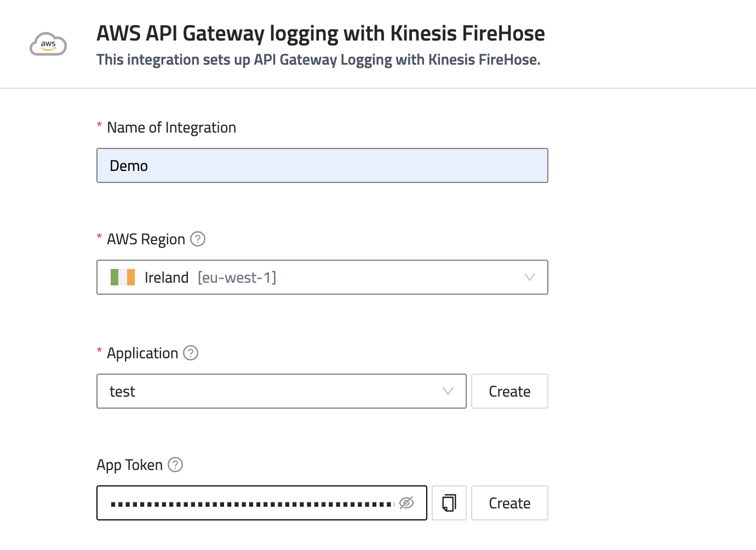The height and width of the screenshot is (550, 756).
Task: Toggle App Token visibility with the eye icon
Action: coord(406,503)
